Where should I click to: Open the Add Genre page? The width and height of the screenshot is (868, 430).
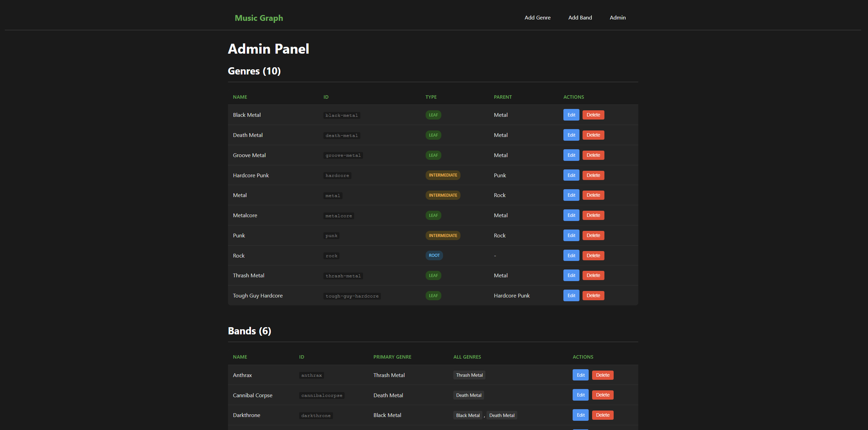[x=537, y=17]
